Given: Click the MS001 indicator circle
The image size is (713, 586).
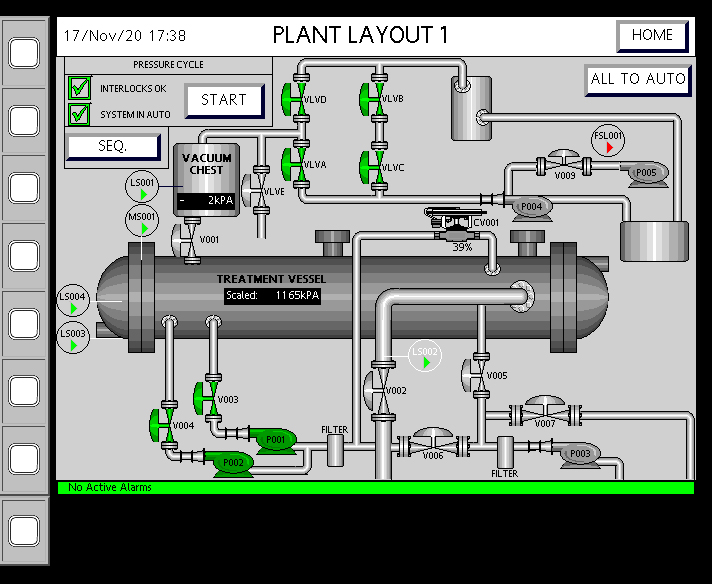Looking at the screenshot, I should [142, 222].
